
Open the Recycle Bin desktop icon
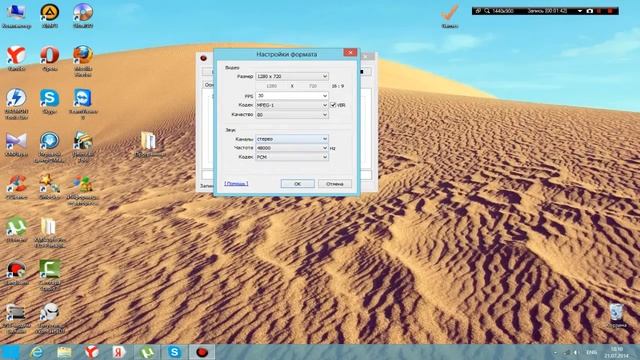(x=616, y=315)
